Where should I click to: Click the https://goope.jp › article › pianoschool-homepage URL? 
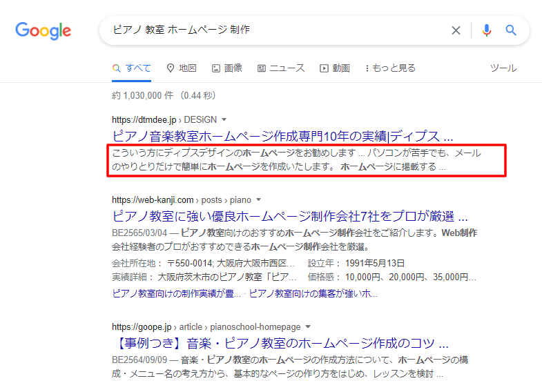tap(206, 326)
